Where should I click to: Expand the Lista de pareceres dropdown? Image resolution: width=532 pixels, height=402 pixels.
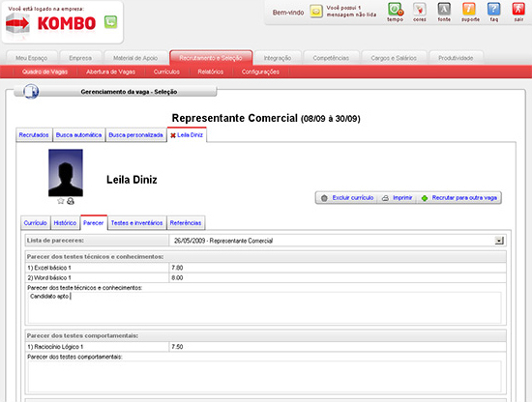pyautogui.click(x=499, y=241)
